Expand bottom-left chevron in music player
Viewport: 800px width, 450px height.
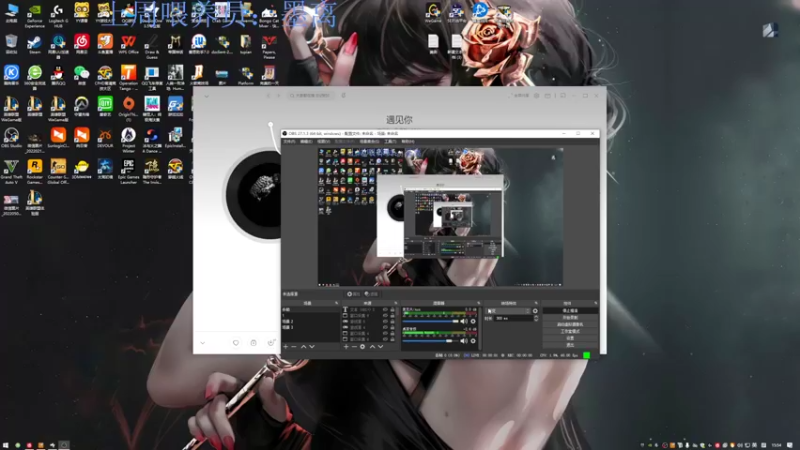tap(203, 343)
